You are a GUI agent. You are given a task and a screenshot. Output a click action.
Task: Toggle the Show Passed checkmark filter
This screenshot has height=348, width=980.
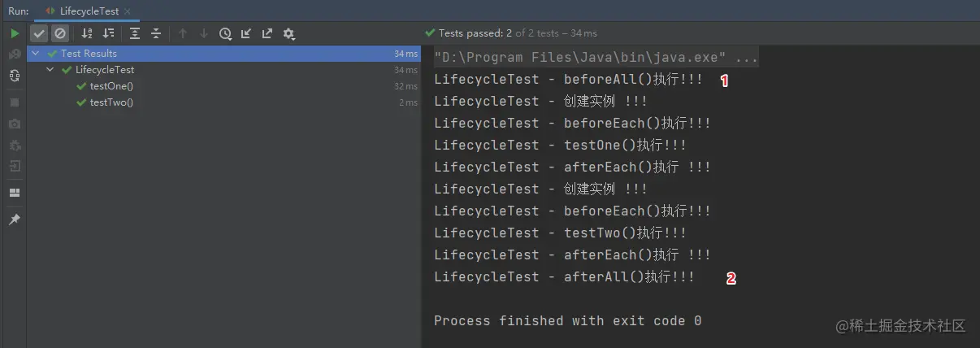[x=39, y=33]
